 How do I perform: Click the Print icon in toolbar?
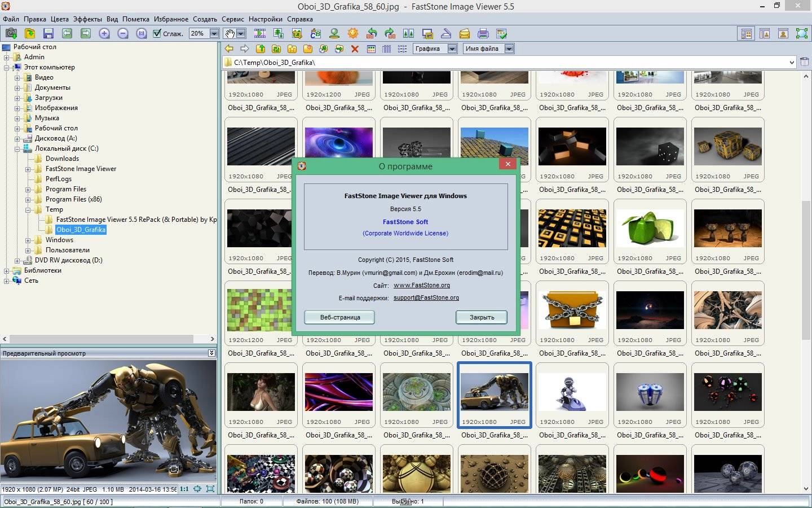click(x=483, y=33)
